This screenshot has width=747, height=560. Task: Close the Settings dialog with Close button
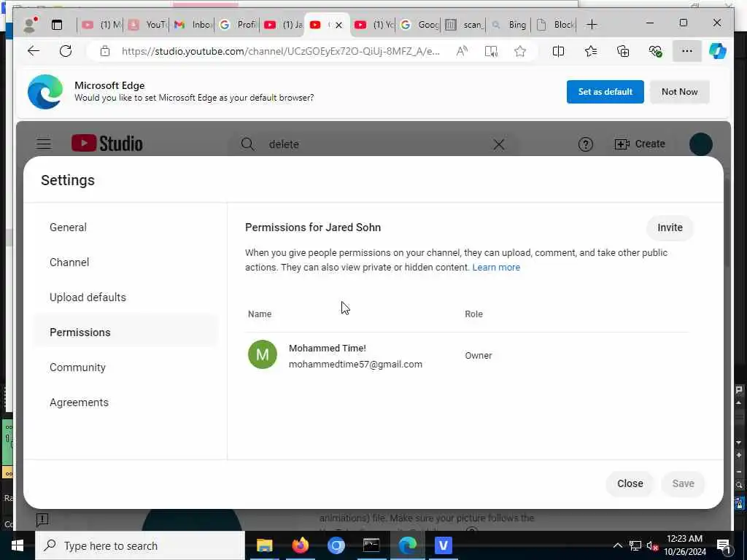click(x=630, y=483)
